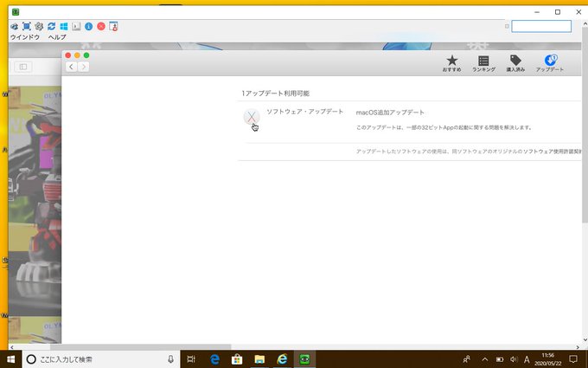The width and height of the screenshot is (588, 368).
Task: Click the green app icon in title bar
Action: pos(16,12)
